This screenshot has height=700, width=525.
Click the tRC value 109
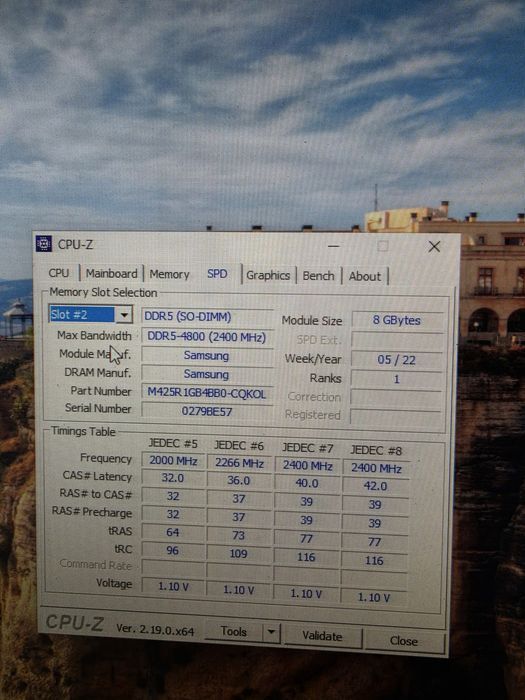(238, 554)
